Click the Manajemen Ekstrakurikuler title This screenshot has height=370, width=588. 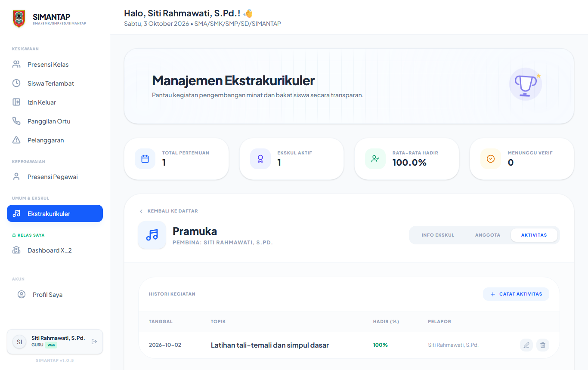click(233, 80)
